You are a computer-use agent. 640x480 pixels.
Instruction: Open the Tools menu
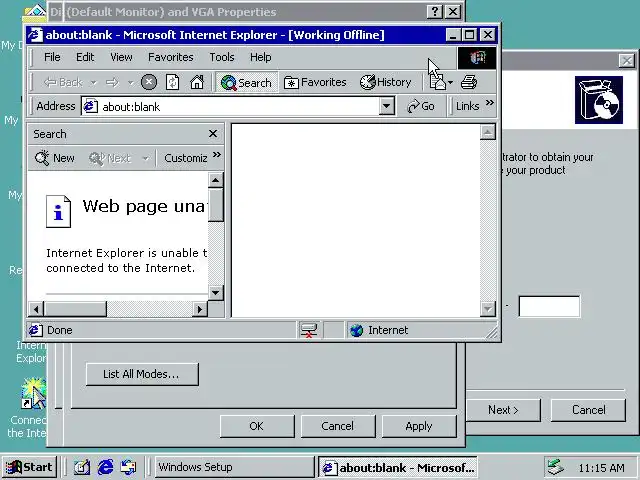222,57
